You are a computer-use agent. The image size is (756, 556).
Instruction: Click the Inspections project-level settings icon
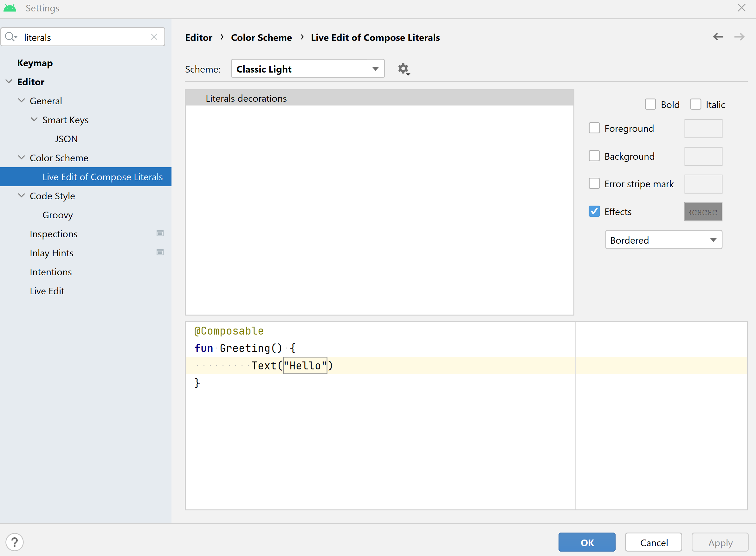(x=160, y=233)
